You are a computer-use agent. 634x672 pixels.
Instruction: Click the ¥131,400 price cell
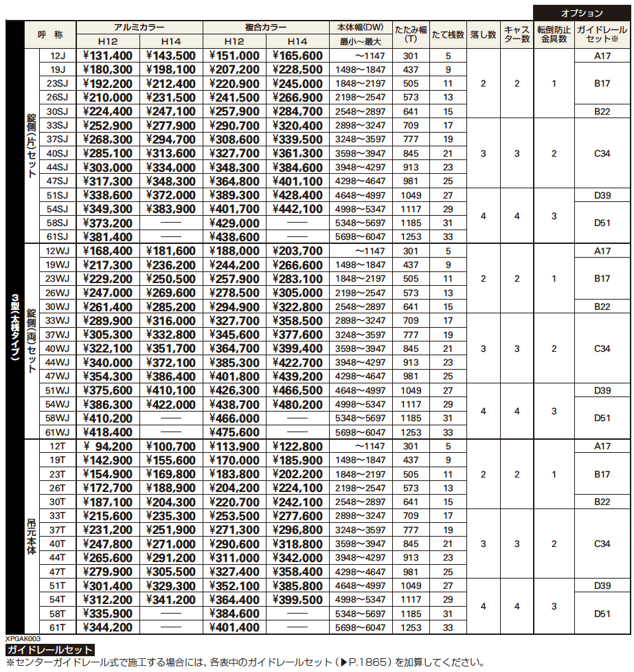(x=108, y=56)
